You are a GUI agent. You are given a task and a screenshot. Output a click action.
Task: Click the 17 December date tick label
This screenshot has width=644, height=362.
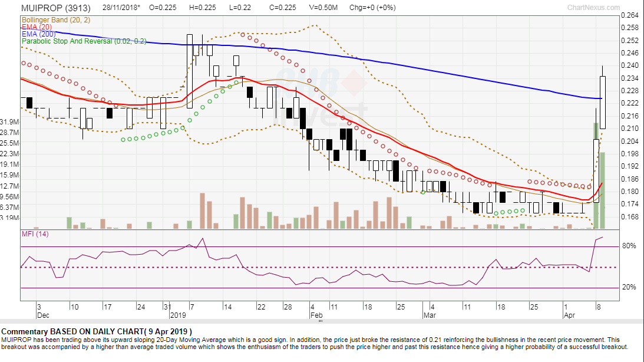108,307
